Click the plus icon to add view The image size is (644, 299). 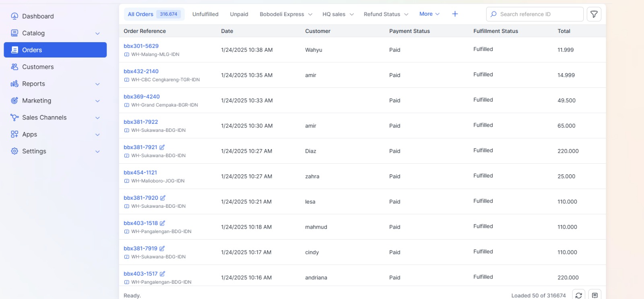pyautogui.click(x=455, y=14)
